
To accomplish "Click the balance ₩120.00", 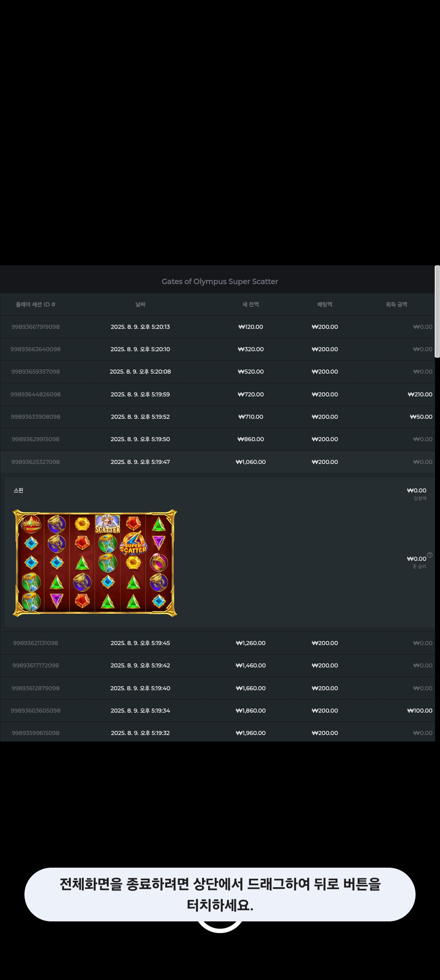I will 251,327.
